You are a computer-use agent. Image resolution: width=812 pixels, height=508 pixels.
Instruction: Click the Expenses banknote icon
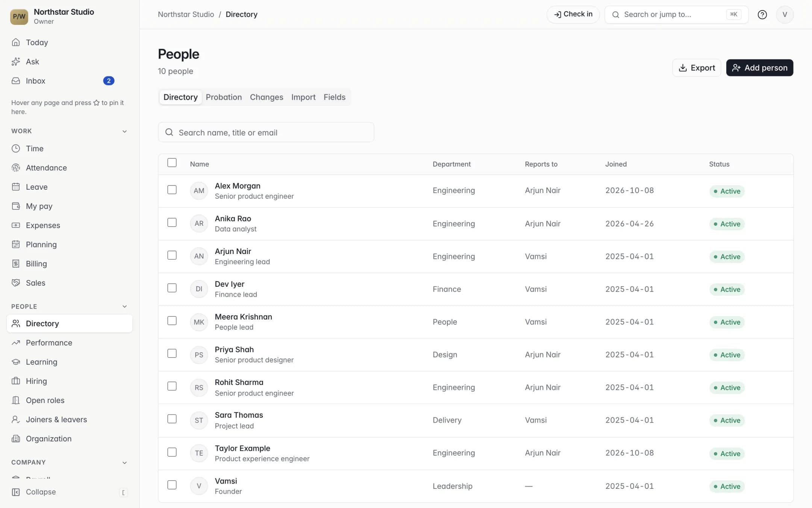(16, 225)
